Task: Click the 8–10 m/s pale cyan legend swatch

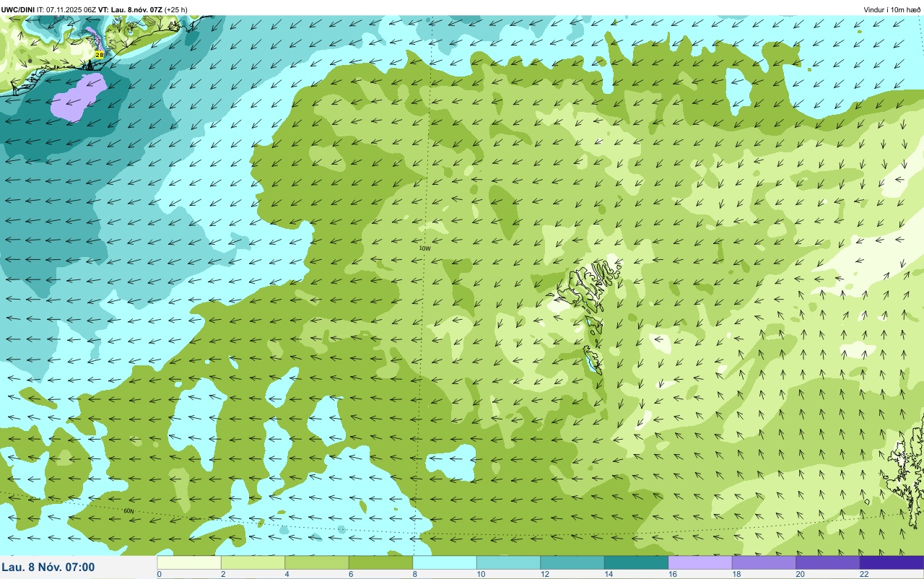Action: tap(445, 562)
